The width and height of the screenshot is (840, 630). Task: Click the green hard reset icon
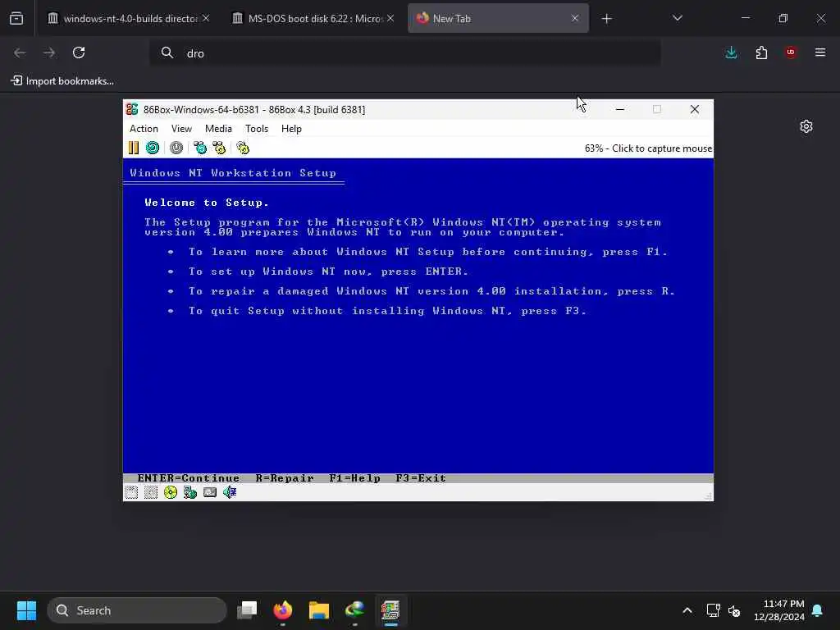[x=153, y=148]
